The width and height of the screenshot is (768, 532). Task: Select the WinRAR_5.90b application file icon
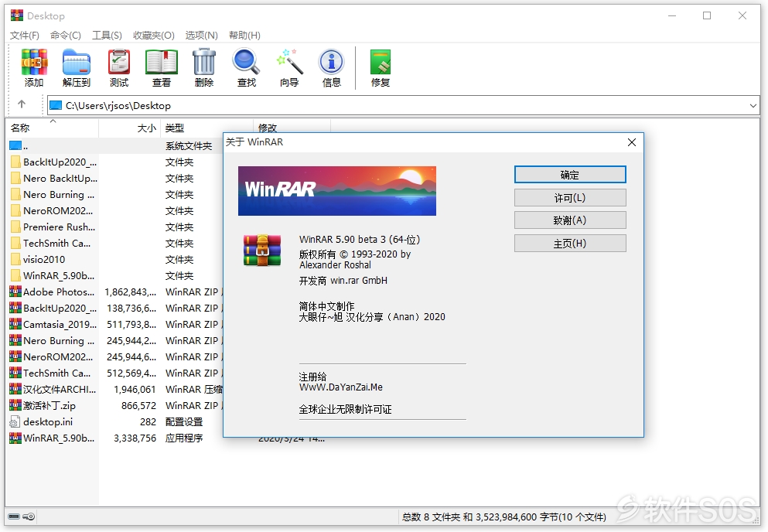pos(15,438)
